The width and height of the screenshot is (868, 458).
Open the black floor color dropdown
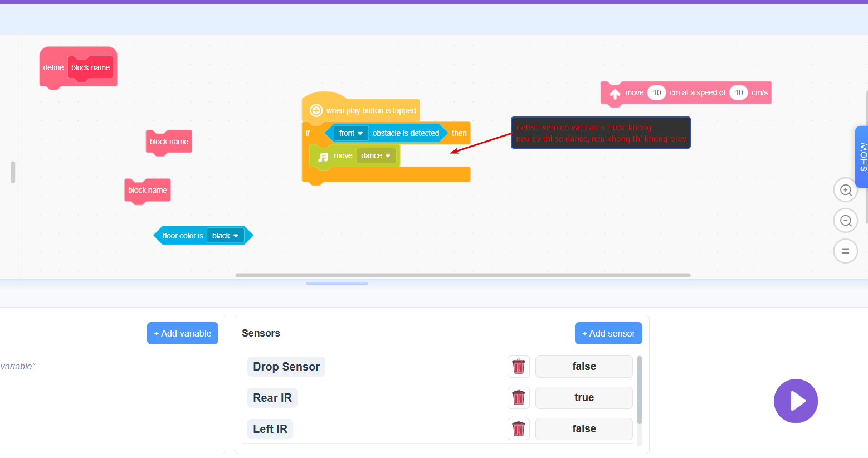click(x=226, y=236)
